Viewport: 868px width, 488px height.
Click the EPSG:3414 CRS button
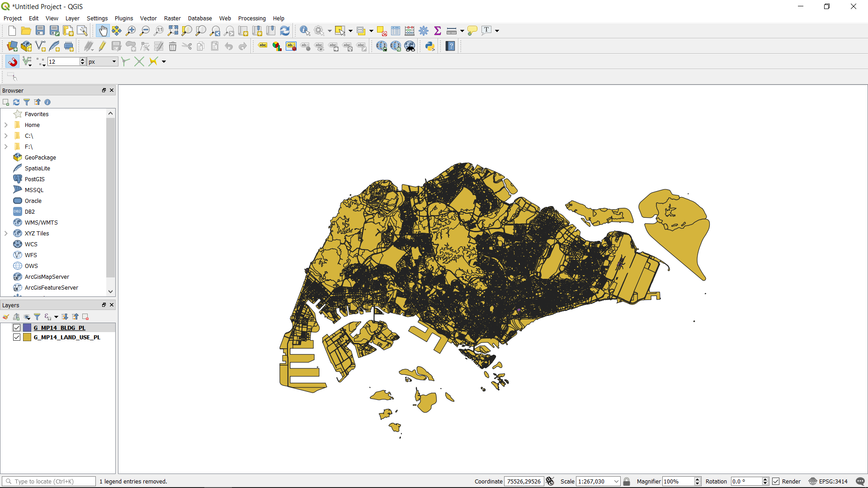828,481
